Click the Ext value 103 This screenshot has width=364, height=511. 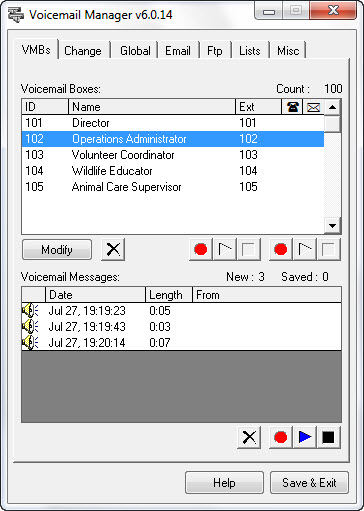click(x=248, y=155)
